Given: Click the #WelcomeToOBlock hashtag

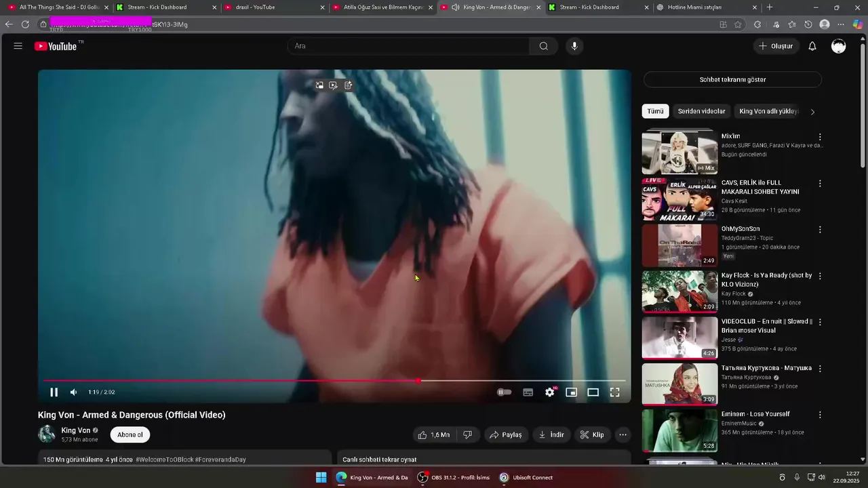Looking at the screenshot, I should point(164,460).
